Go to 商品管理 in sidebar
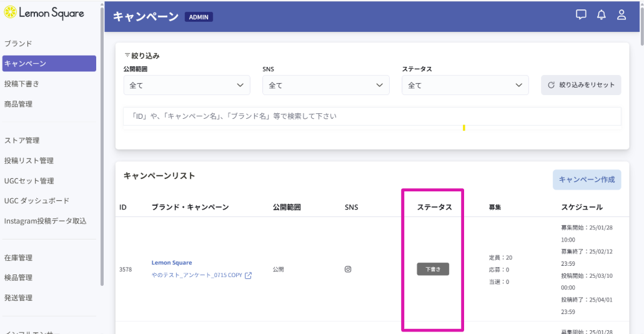The image size is (644, 334). (x=18, y=104)
